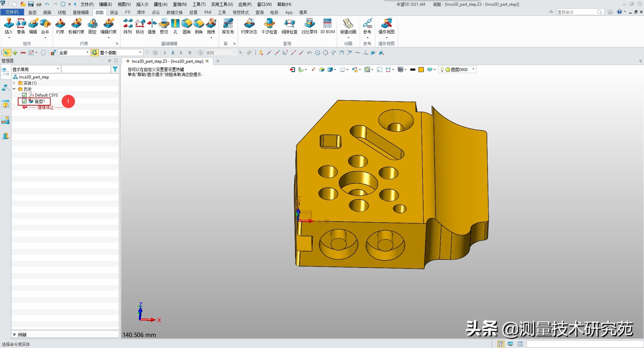Click the undo arrow in quick access bar
Screen dimensions: 644x348
coord(47,4)
